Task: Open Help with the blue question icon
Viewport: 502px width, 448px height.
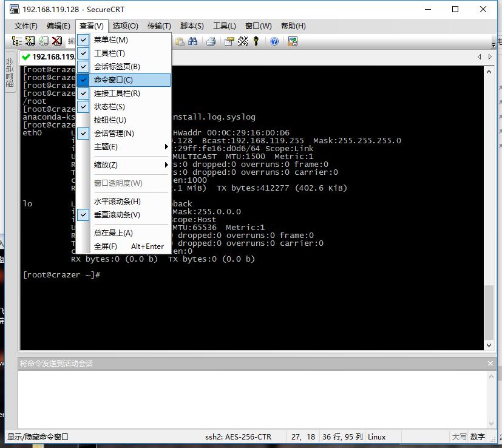Action: pos(274,41)
